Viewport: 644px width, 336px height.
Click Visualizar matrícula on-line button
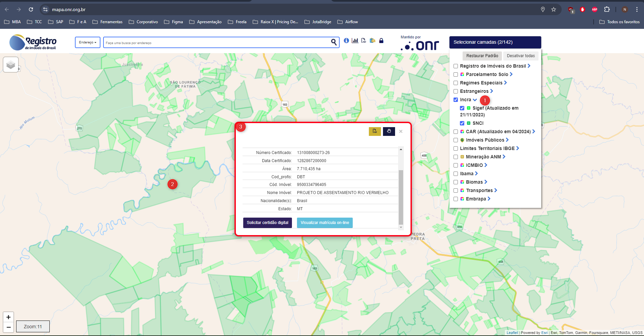coord(325,223)
